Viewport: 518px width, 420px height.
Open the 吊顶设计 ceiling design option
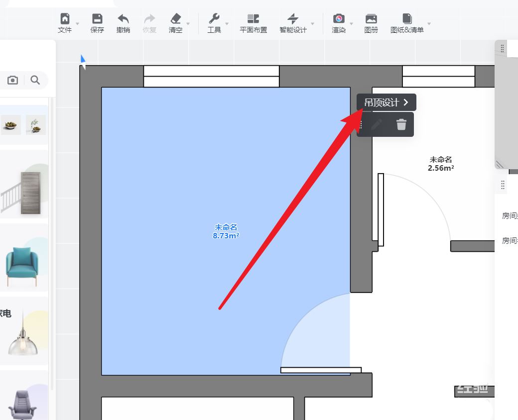click(x=386, y=103)
